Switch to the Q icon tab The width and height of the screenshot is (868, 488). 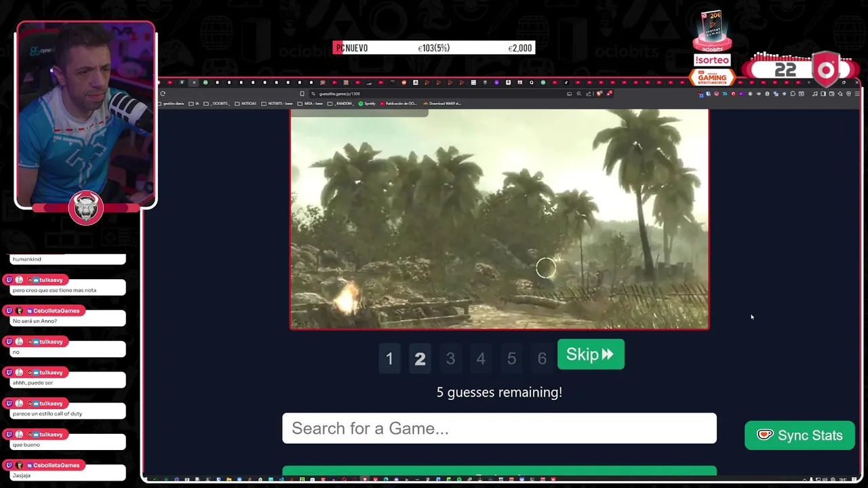coord(532,82)
